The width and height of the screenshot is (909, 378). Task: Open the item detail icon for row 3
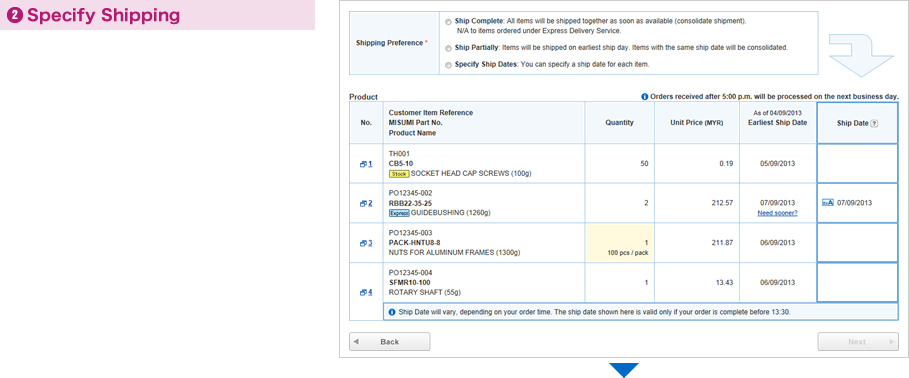tap(363, 243)
